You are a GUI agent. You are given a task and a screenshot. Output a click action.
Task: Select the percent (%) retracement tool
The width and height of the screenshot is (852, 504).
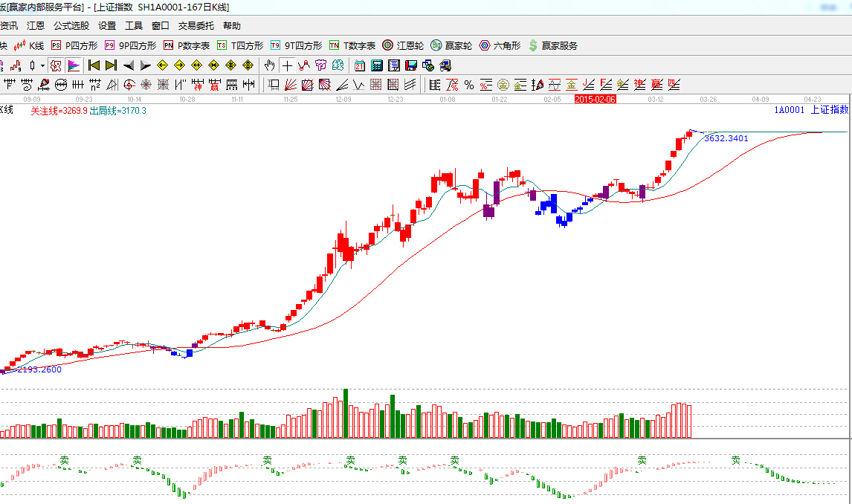tap(469, 85)
